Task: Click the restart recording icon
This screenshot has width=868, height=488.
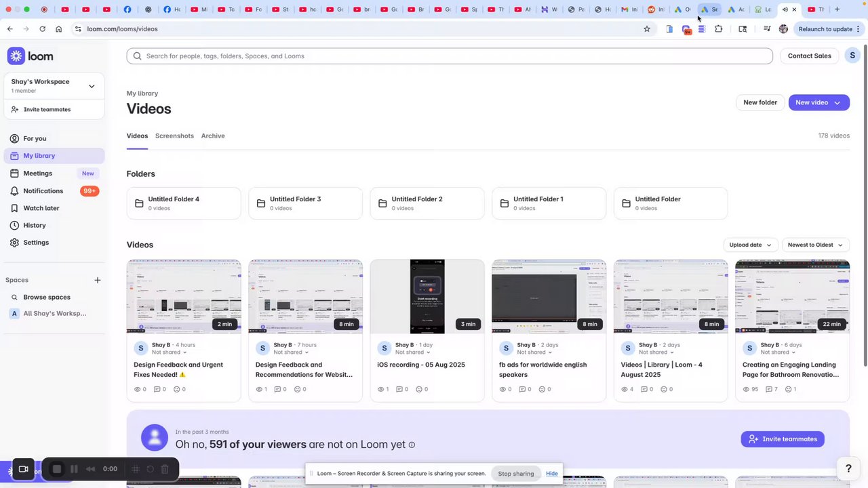Action: coord(150,469)
